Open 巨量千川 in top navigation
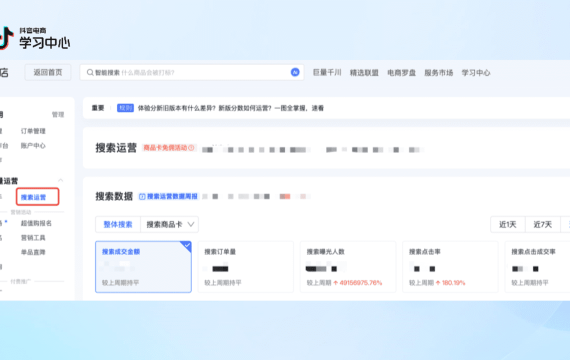 pyautogui.click(x=327, y=72)
